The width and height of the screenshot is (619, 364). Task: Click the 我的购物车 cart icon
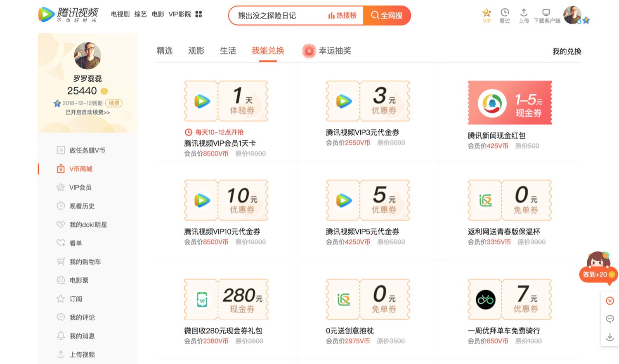(61, 261)
